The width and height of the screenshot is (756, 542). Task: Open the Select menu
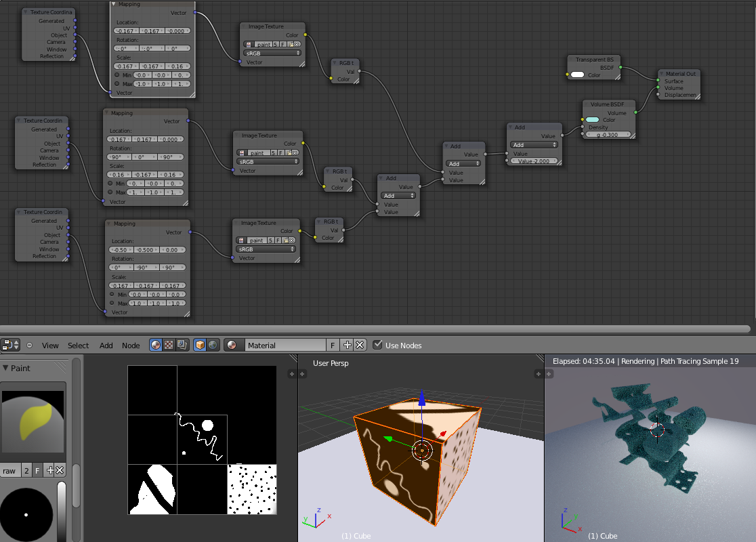78,346
